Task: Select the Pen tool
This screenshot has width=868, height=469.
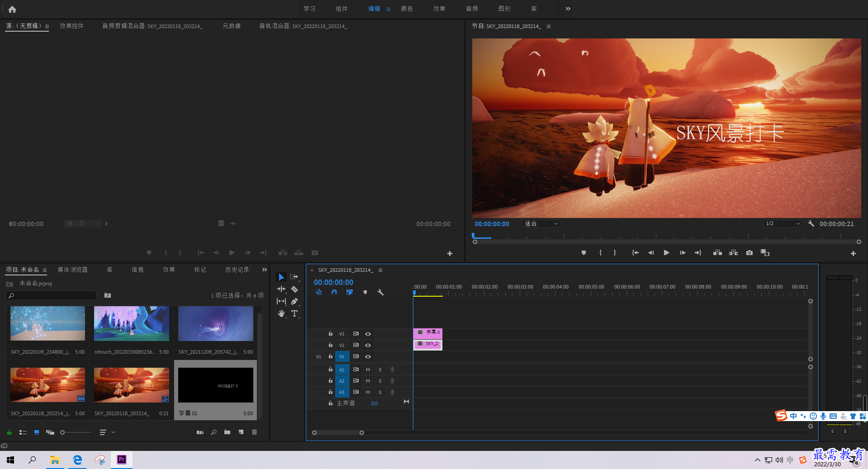Action: click(294, 301)
